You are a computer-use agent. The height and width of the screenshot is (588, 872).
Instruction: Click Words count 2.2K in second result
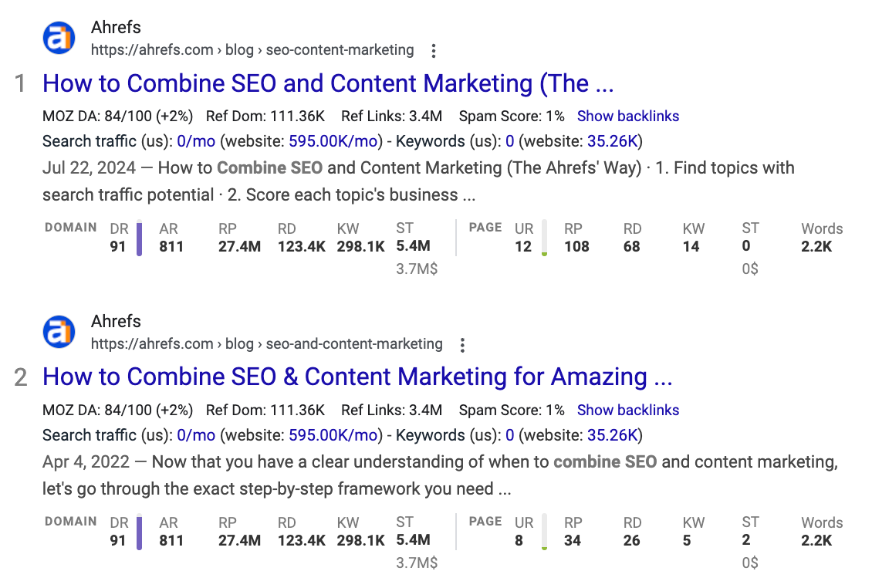click(x=816, y=540)
